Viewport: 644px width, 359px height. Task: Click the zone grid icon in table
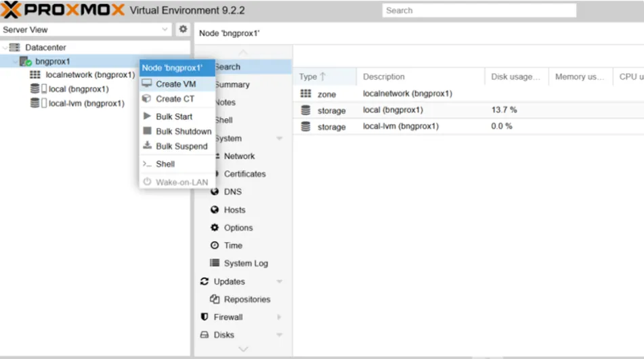point(305,93)
